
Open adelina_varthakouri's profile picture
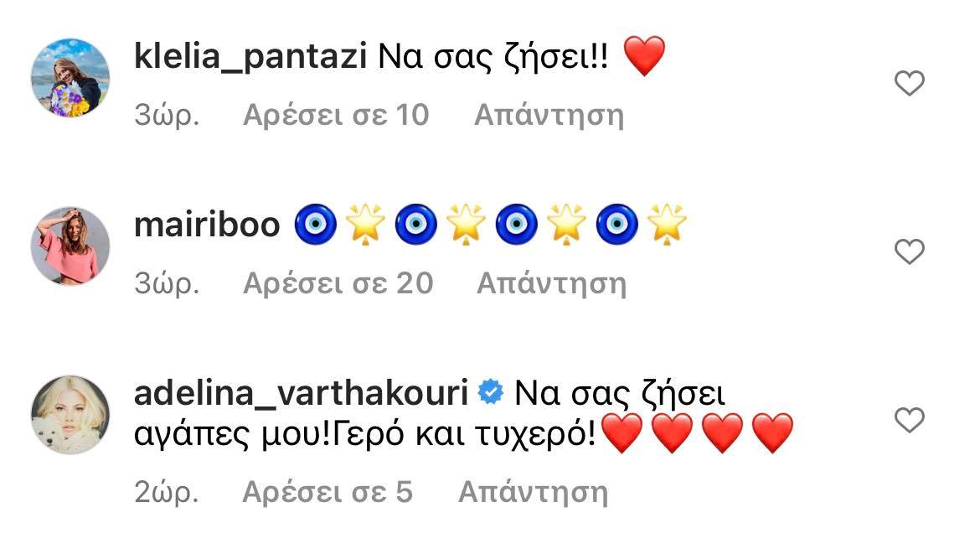[x=70, y=415]
